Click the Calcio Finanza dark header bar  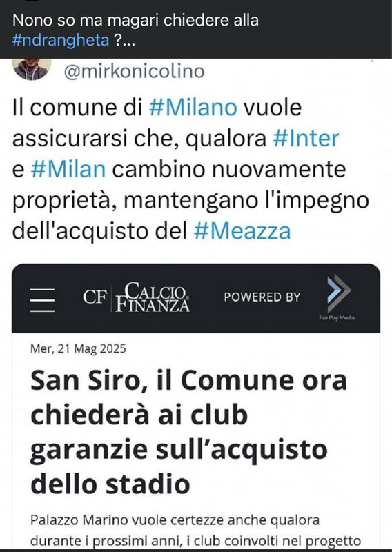pyautogui.click(x=196, y=298)
